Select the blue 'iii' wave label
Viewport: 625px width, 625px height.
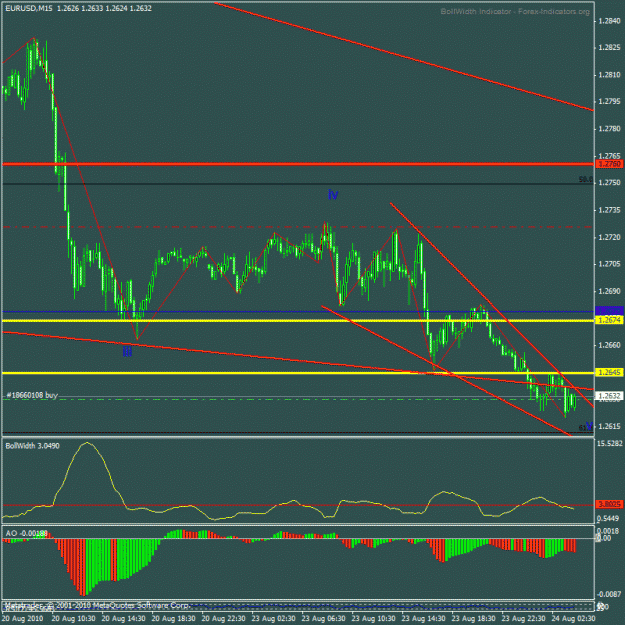[x=127, y=352]
